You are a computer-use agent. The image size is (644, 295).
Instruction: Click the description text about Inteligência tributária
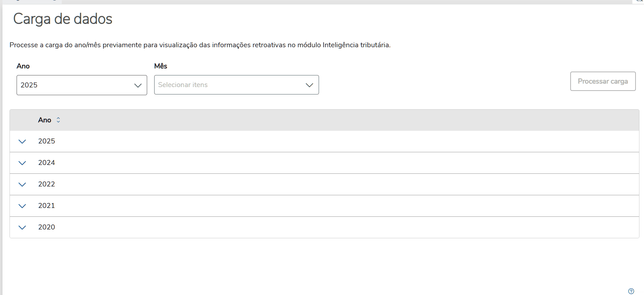click(200, 45)
